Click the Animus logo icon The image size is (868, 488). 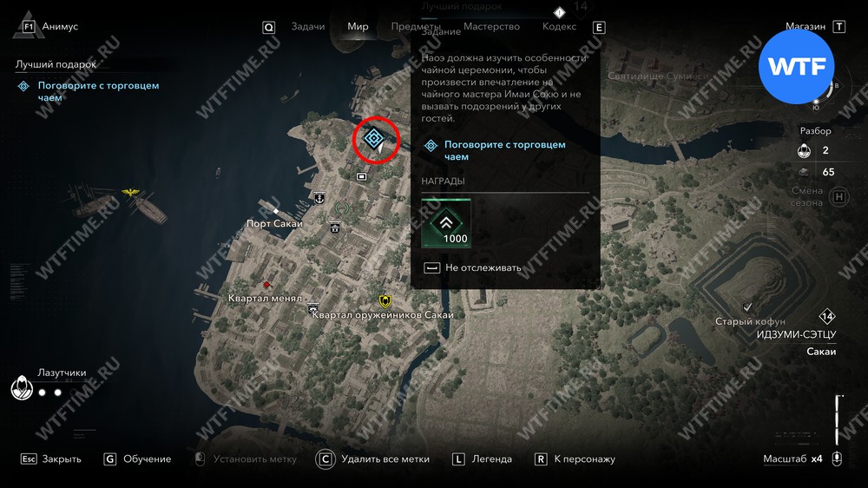[23, 26]
